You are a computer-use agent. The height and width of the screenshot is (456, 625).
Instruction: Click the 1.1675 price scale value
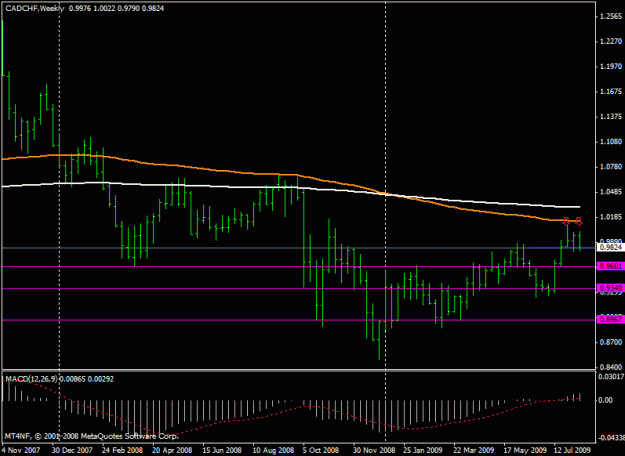pos(610,92)
